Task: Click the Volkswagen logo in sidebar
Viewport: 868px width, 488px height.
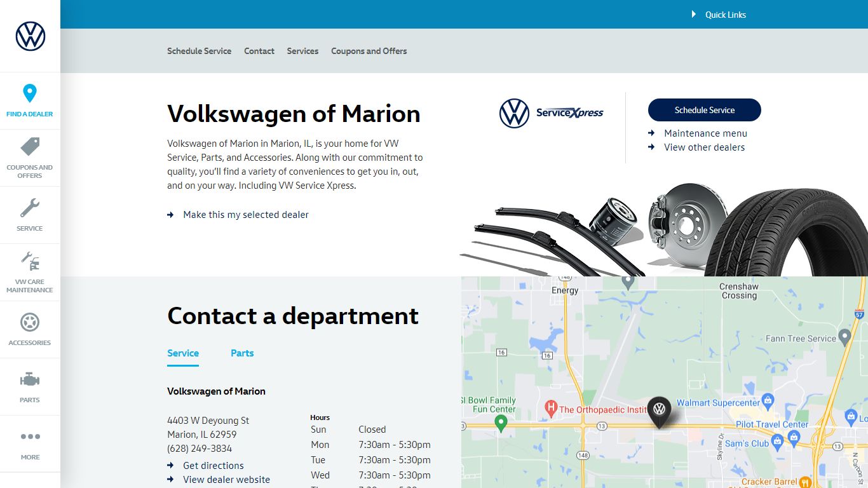Action: (31, 36)
